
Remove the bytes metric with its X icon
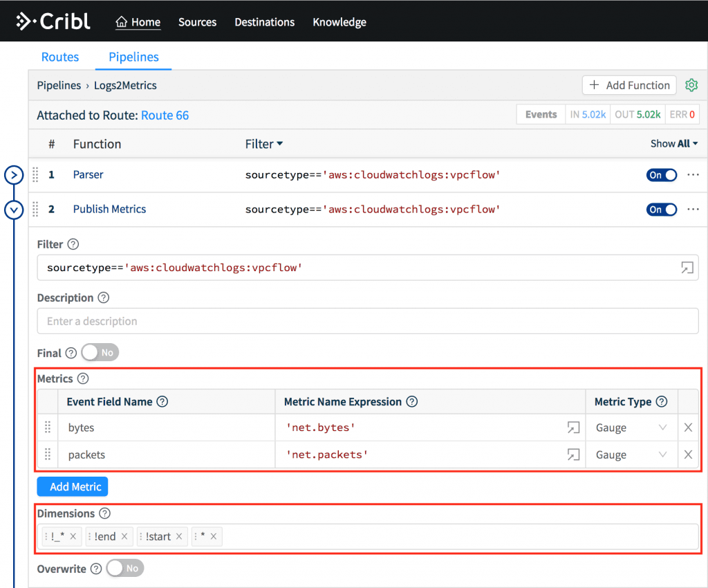click(x=688, y=428)
